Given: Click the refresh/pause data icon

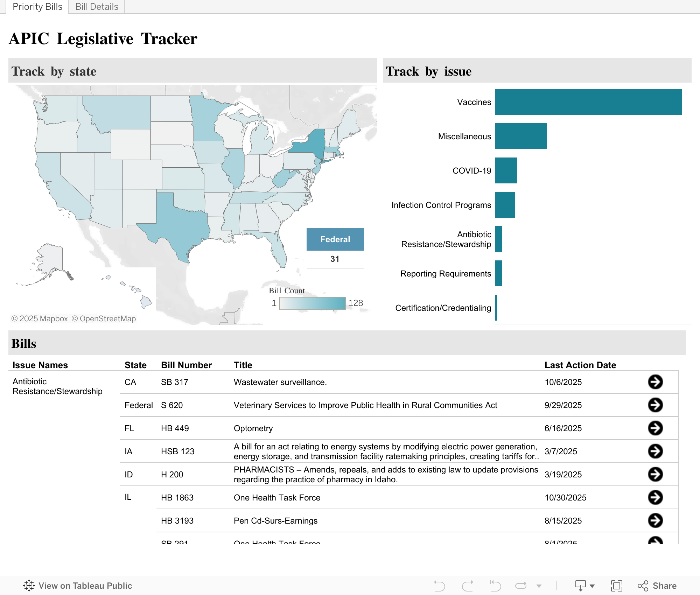Looking at the screenshot, I should click(521, 586).
